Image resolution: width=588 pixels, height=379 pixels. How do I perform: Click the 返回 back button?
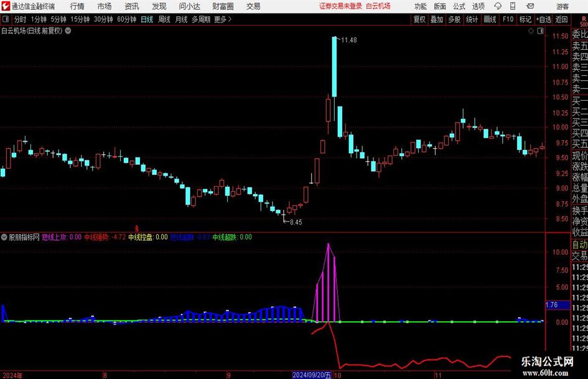561,19
